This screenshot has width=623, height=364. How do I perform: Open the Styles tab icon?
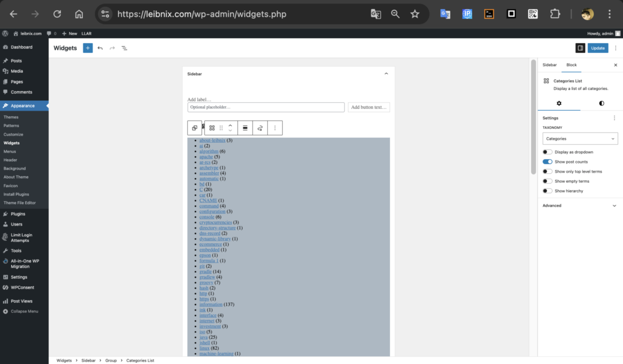[x=601, y=103]
